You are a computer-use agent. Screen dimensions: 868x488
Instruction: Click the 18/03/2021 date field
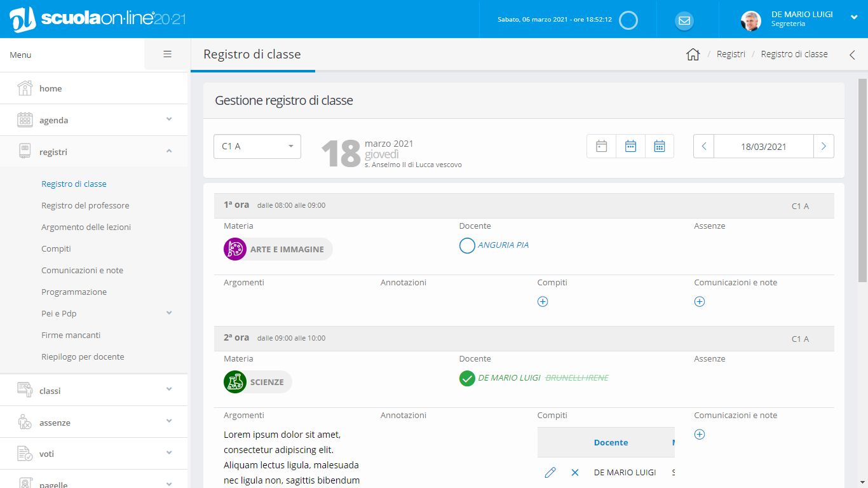(x=763, y=146)
